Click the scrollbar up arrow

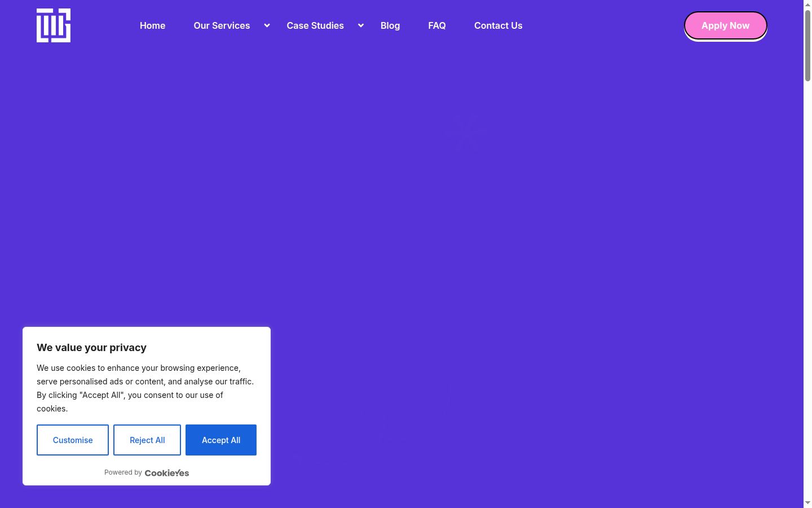click(807, 4)
